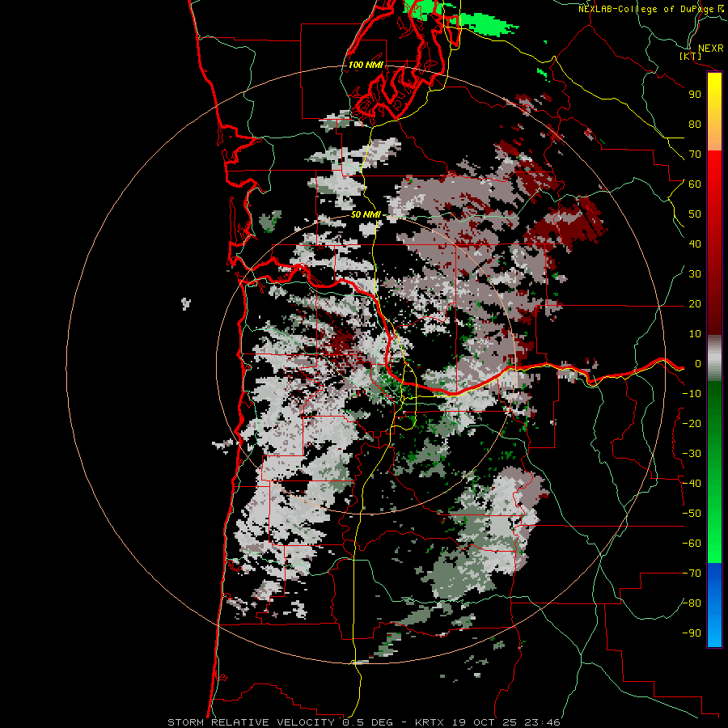728x728 pixels.
Task: Click the 0 value on the color scale
Action: tap(697, 364)
